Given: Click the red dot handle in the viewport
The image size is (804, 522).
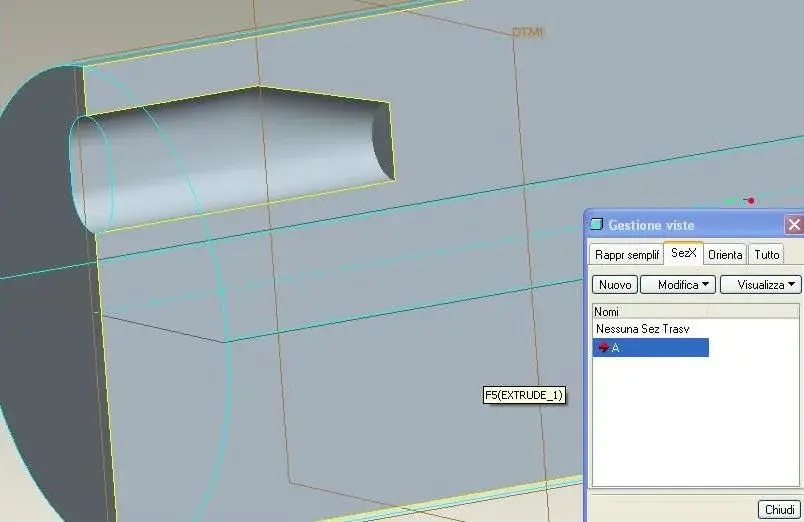Looking at the screenshot, I should coord(751,200).
